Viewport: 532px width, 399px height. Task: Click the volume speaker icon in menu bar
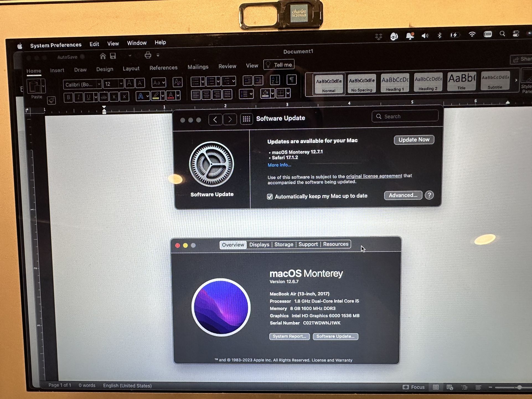tap(425, 35)
